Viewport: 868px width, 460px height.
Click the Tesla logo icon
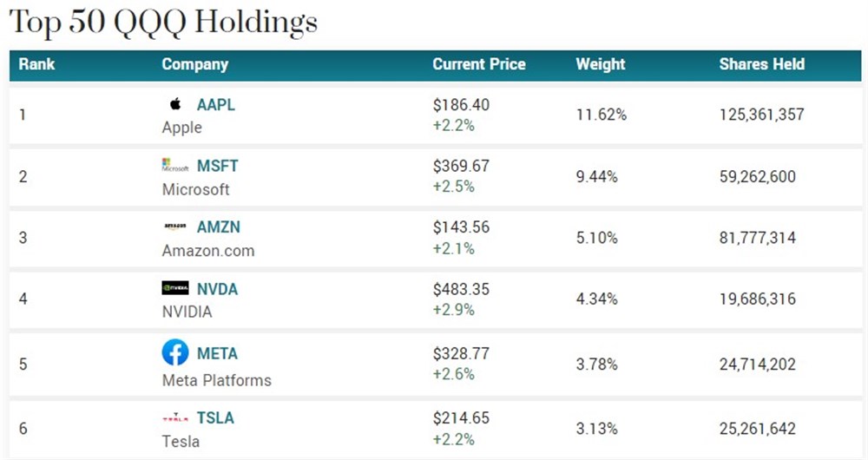pos(175,417)
